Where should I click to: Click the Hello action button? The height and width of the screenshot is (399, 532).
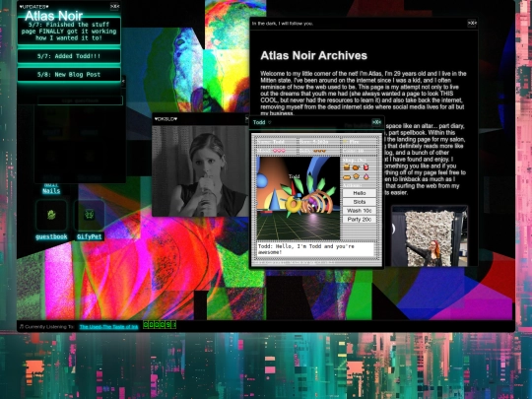click(360, 193)
